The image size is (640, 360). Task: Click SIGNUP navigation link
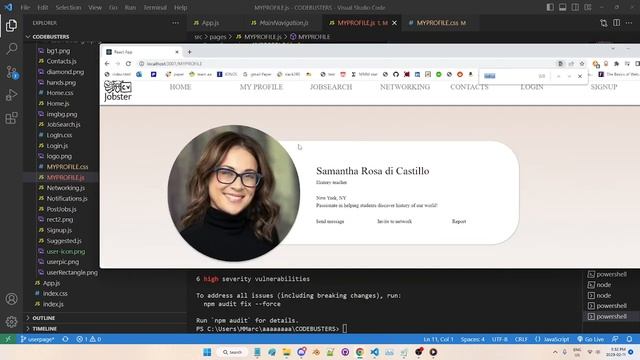[x=604, y=87]
